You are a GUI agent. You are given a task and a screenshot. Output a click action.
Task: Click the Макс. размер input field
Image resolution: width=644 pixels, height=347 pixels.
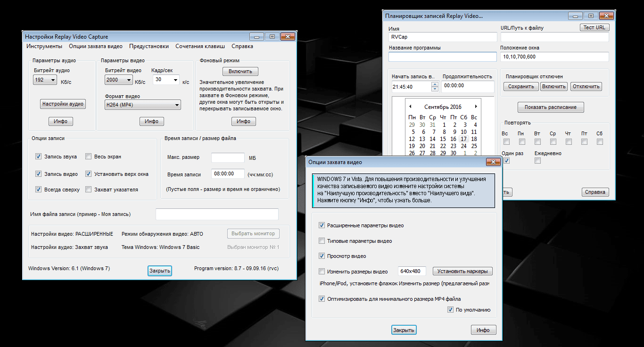[x=228, y=157]
